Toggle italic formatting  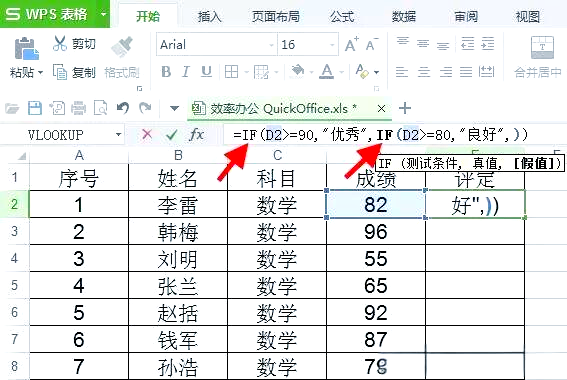click(x=186, y=72)
